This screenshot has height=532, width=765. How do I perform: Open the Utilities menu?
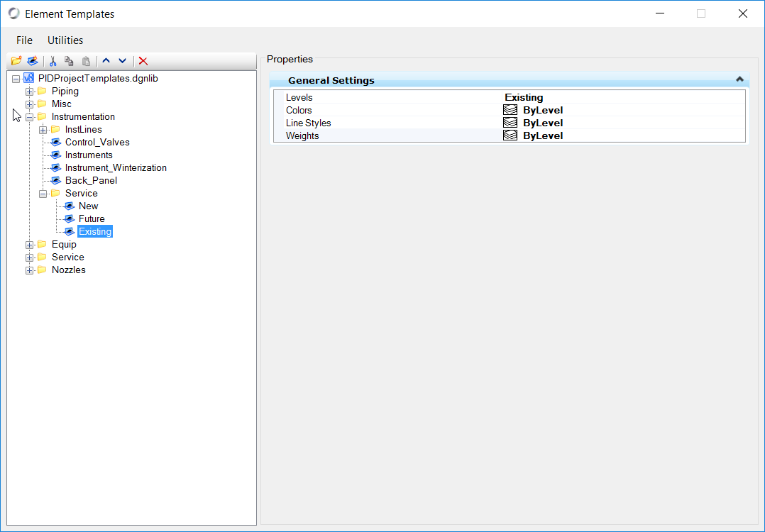65,40
